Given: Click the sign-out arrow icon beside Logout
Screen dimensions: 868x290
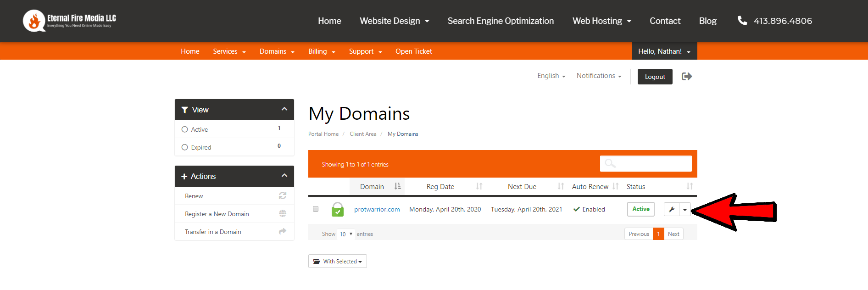Looking at the screenshot, I should [686, 77].
